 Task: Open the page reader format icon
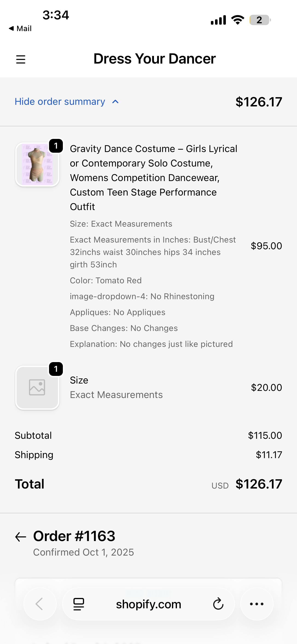pos(79,604)
